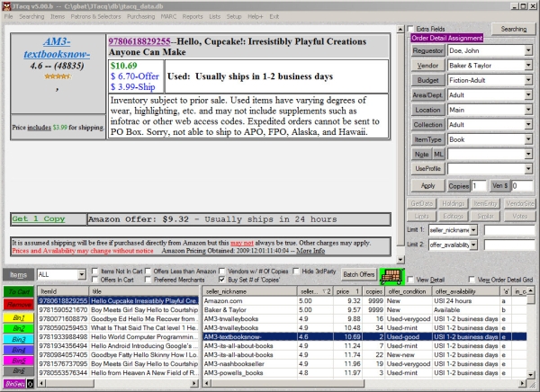This screenshot has width=540, height=392.
Task: Open the Purchasing menu
Action: pyautogui.click(x=141, y=16)
